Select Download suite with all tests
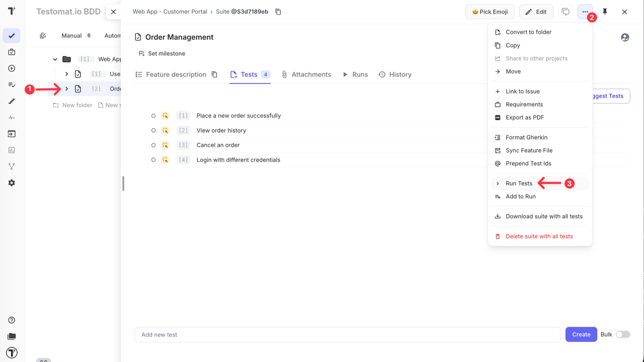The image size is (644, 362). [540, 216]
